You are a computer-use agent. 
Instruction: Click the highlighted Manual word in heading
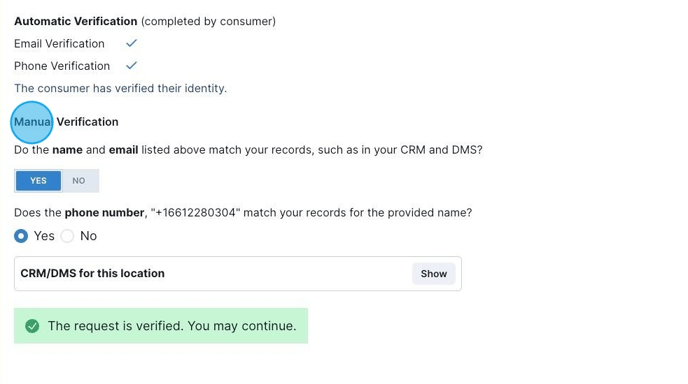point(32,122)
